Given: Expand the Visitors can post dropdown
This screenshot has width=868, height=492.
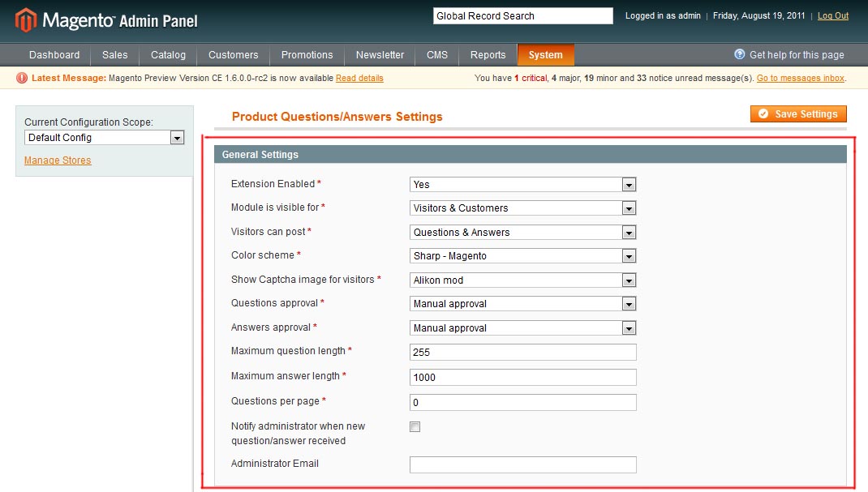Looking at the screenshot, I should tap(522, 233).
